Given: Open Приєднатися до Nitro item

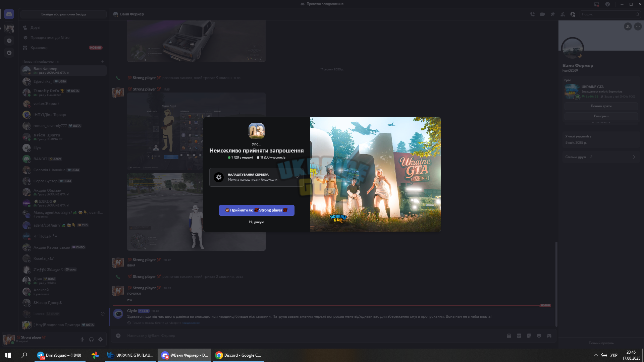Looking at the screenshot, I should (64, 38).
